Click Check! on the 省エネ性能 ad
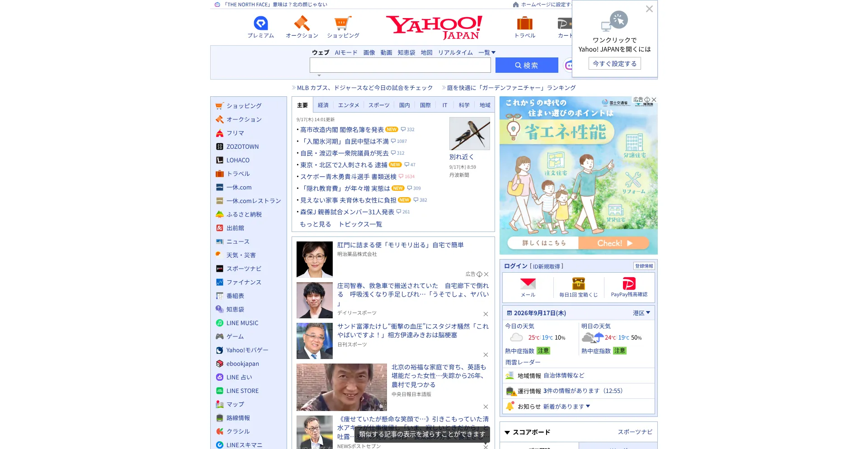The image size is (868, 449). pos(614,243)
